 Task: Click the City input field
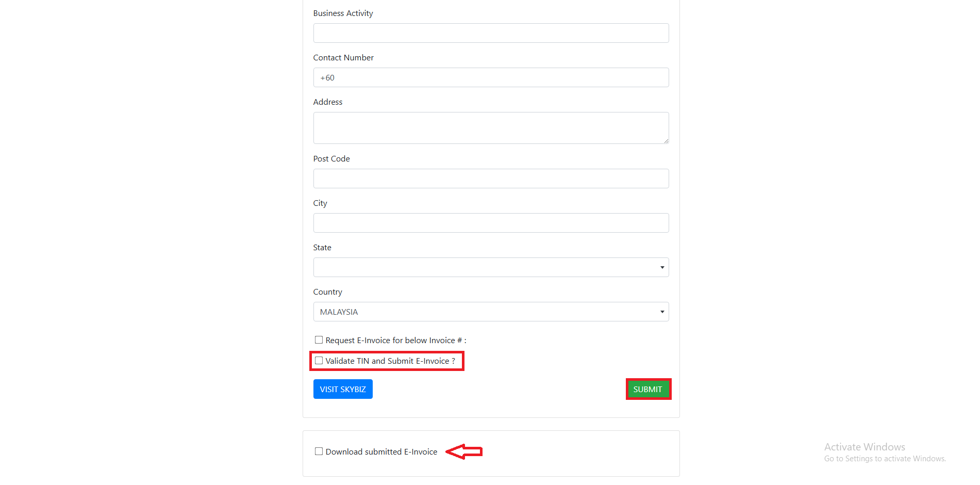(491, 223)
